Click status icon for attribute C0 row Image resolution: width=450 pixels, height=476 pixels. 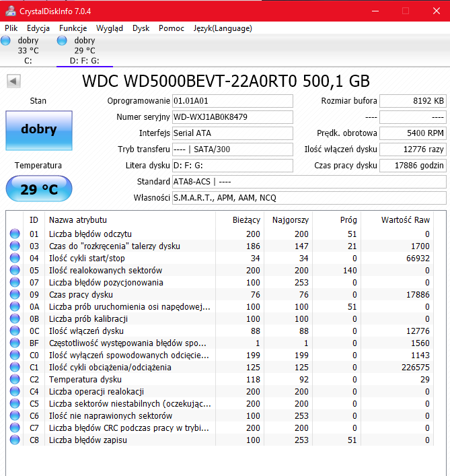point(15,355)
